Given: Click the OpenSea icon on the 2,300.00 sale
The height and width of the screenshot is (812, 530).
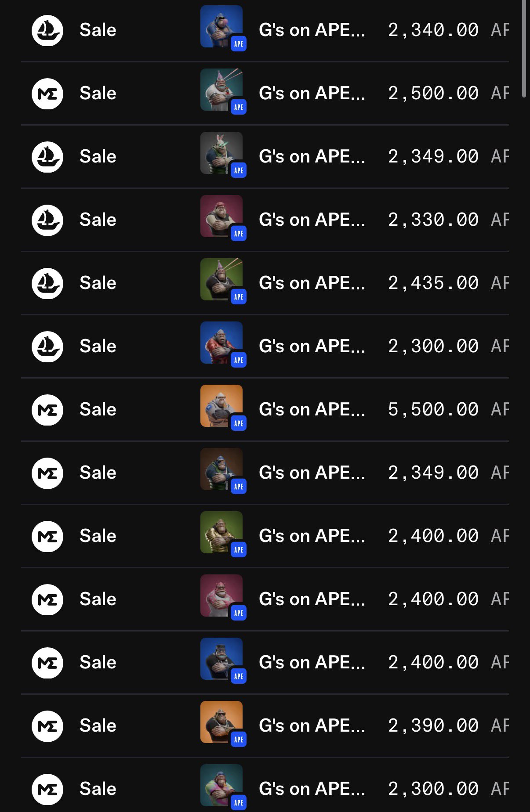Looking at the screenshot, I should 47,347.
